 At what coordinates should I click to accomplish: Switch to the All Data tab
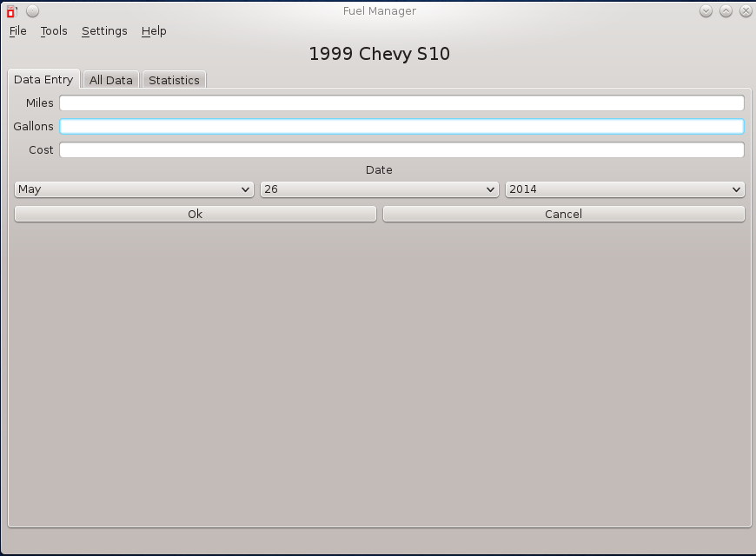(x=111, y=80)
